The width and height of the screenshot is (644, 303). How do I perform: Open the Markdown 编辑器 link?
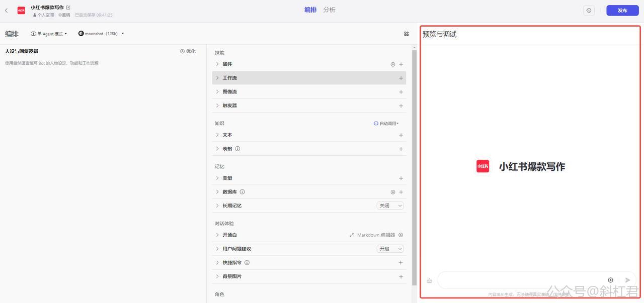pyautogui.click(x=372, y=235)
